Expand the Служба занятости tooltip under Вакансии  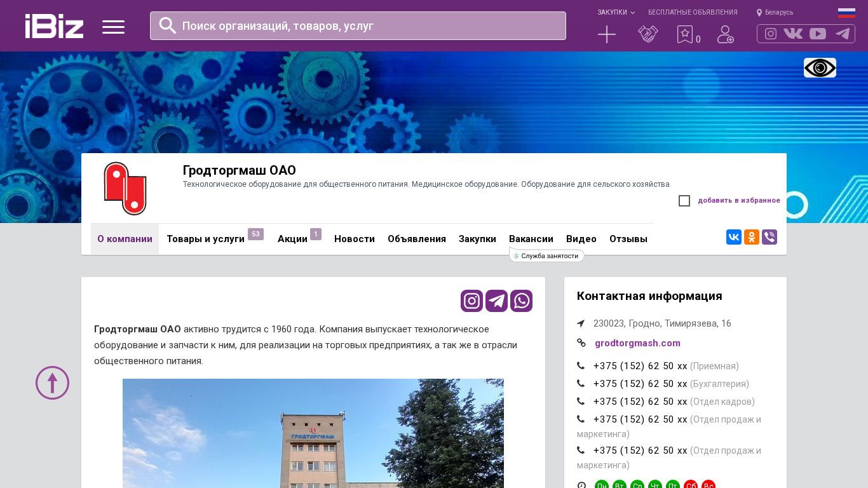click(546, 255)
